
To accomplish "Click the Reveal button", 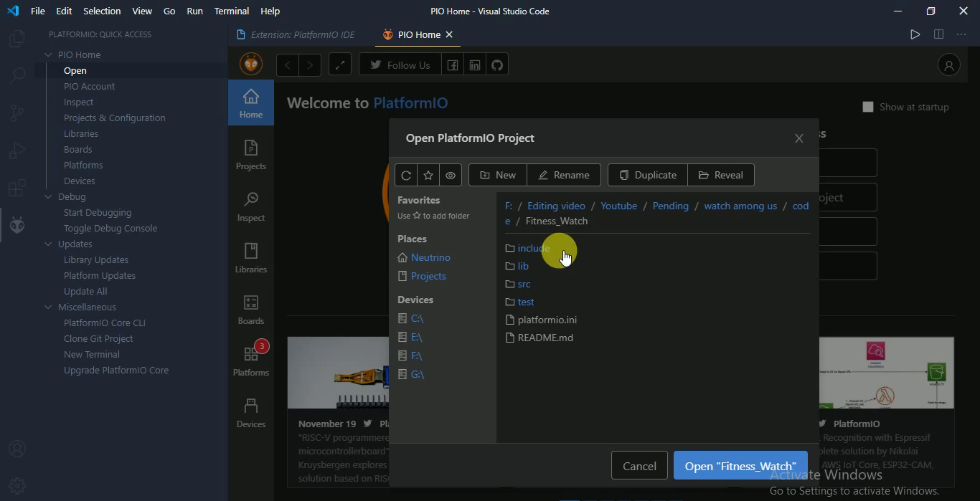I will point(721,175).
